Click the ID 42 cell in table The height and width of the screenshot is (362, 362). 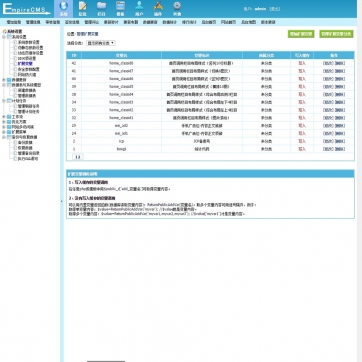click(x=74, y=63)
